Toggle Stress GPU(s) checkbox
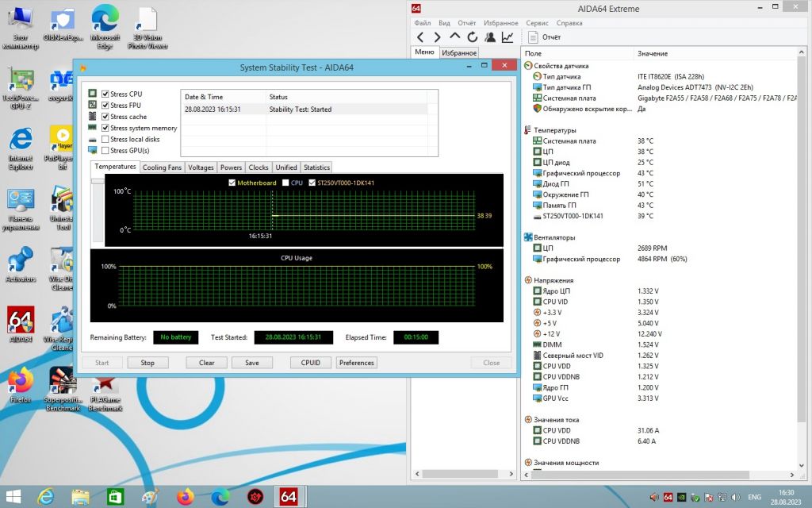The image size is (812, 508). click(105, 150)
